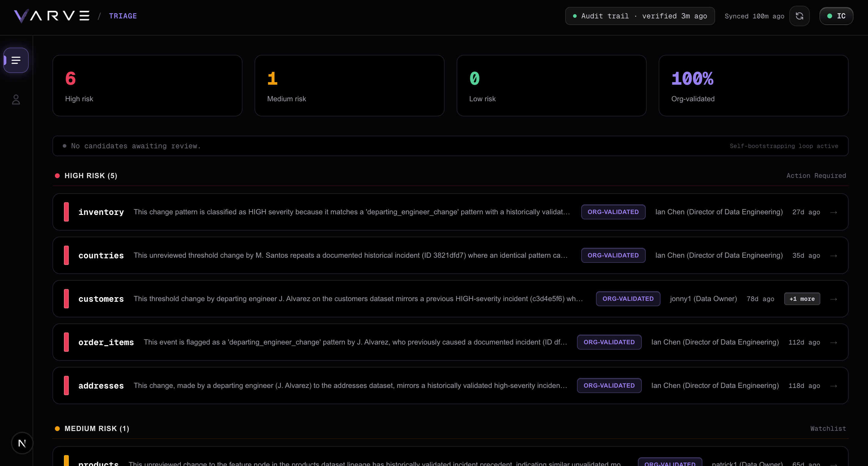The image size is (868, 466).
Task: Click the refresh sync icon
Action: point(799,16)
